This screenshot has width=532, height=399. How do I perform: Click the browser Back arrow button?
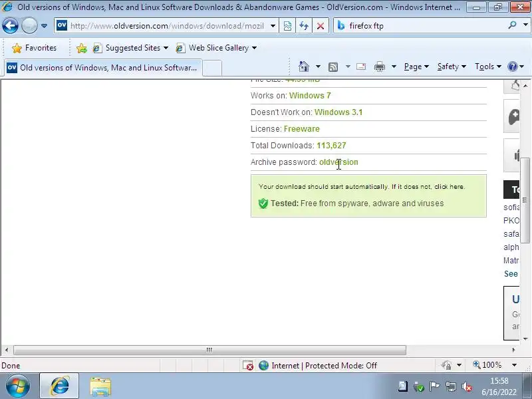[x=10, y=25]
